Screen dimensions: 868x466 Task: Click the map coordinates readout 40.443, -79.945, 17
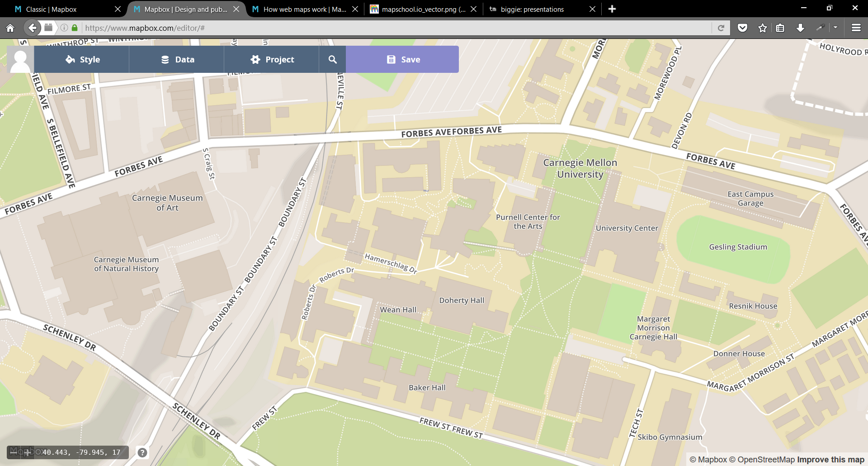pos(81,452)
